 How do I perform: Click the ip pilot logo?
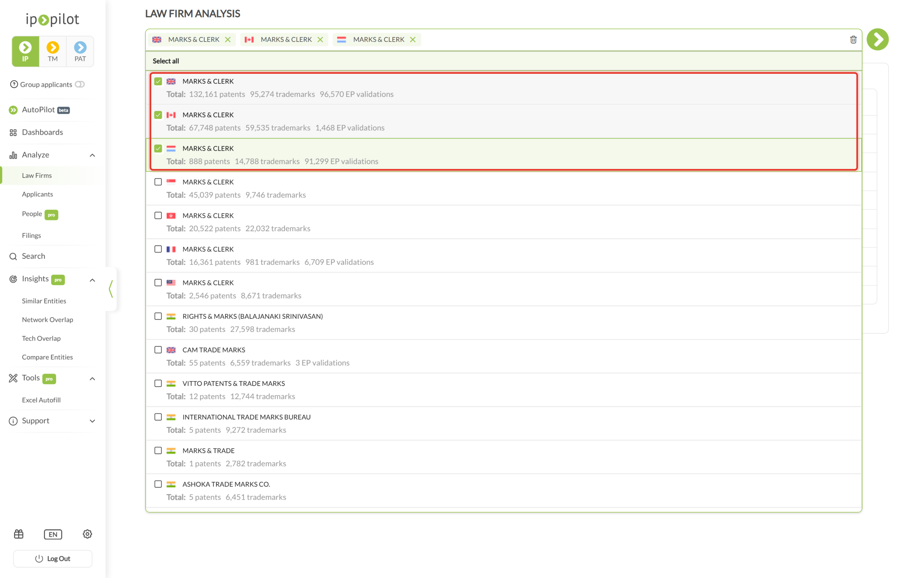tap(53, 19)
